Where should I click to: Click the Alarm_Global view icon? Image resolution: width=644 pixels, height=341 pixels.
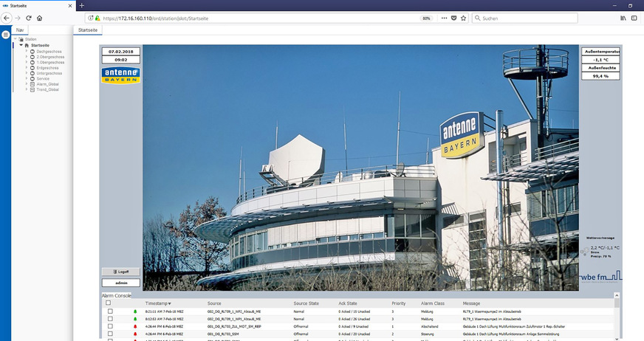tap(32, 84)
